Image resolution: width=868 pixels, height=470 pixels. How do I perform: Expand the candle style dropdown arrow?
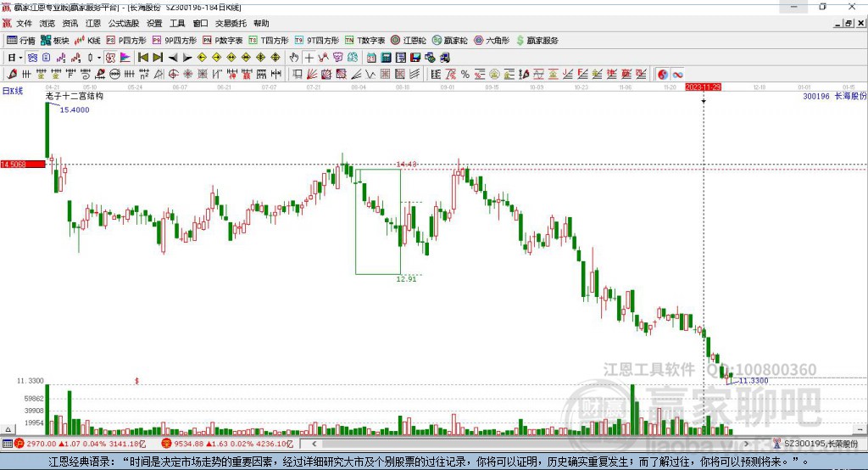tap(99, 58)
